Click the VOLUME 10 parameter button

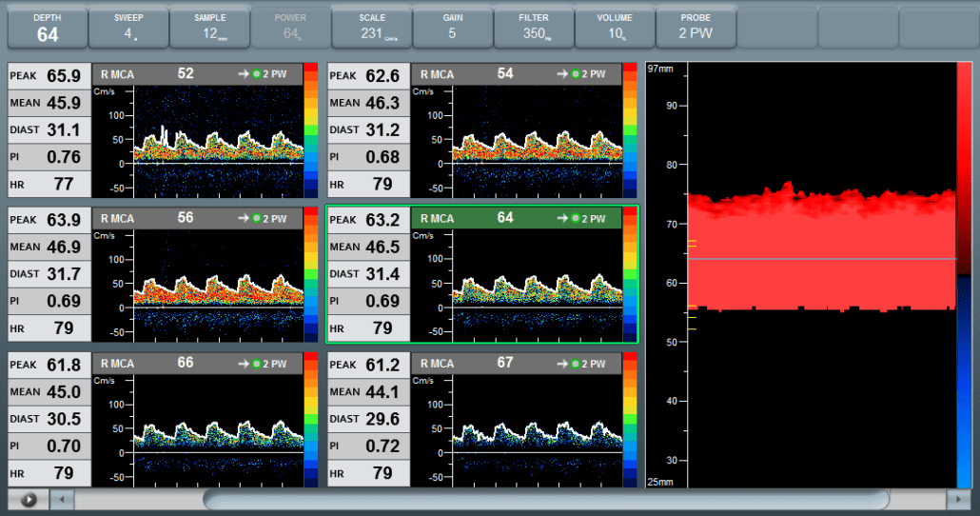click(x=615, y=29)
